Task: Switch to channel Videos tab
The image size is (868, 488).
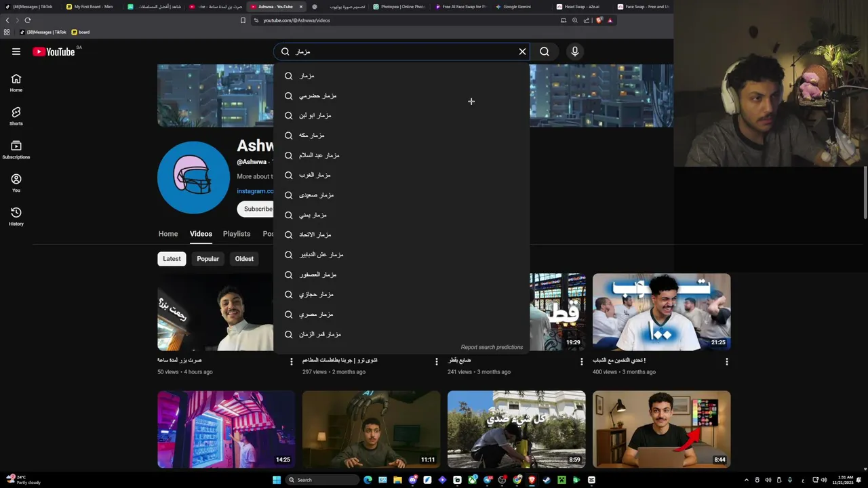Action: point(201,234)
